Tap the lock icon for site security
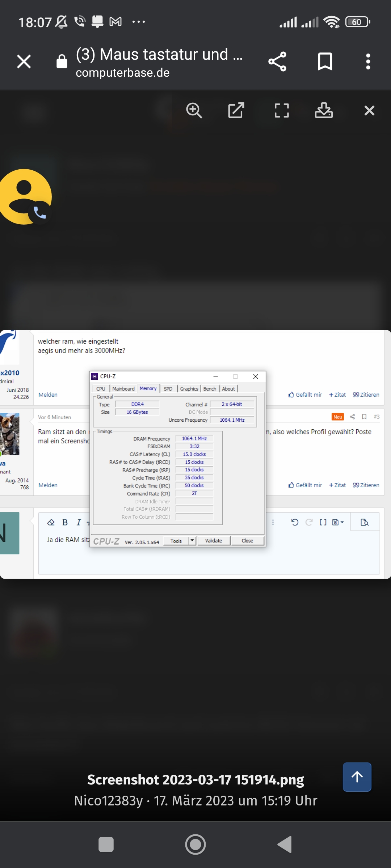The image size is (391, 868). pyautogui.click(x=62, y=61)
